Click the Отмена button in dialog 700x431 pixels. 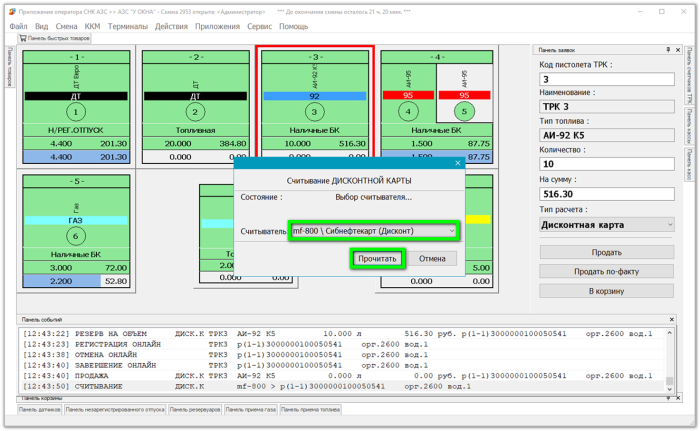(432, 259)
